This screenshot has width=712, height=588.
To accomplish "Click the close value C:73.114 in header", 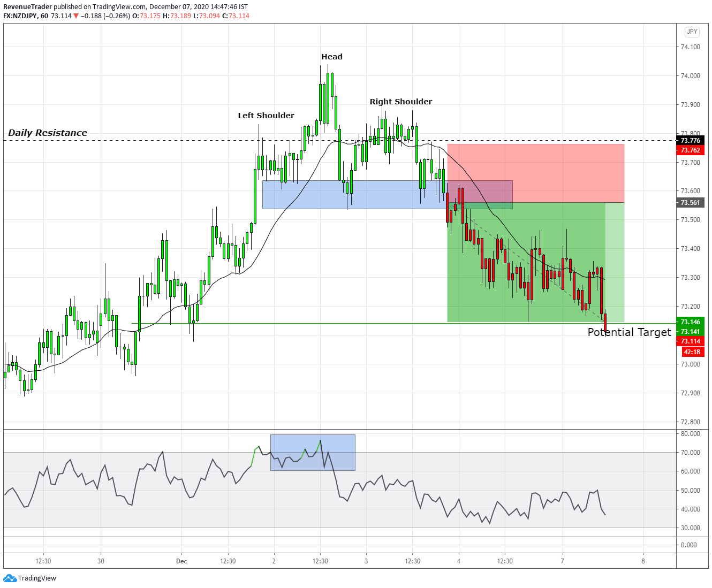I will [x=236, y=16].
